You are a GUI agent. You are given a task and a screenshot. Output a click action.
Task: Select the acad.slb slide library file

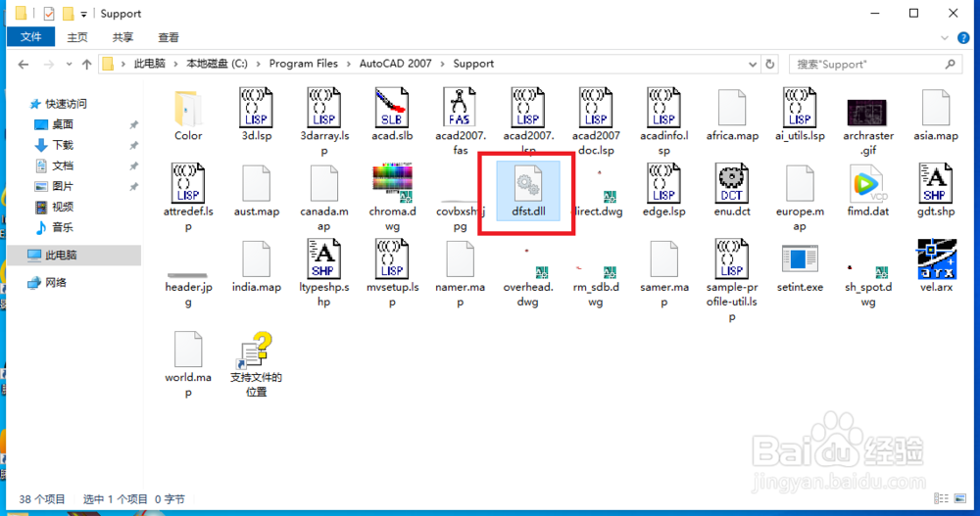(392, 115)
